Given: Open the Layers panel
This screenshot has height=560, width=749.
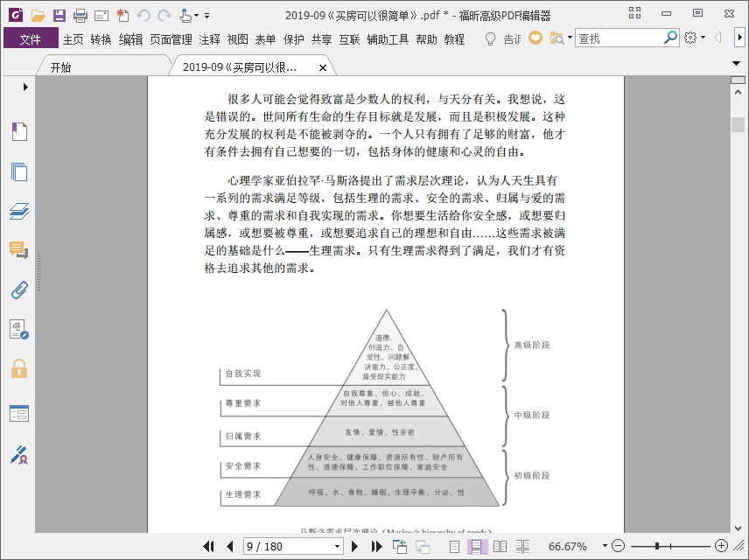Looking at the screenshot, I should [19, 211].
